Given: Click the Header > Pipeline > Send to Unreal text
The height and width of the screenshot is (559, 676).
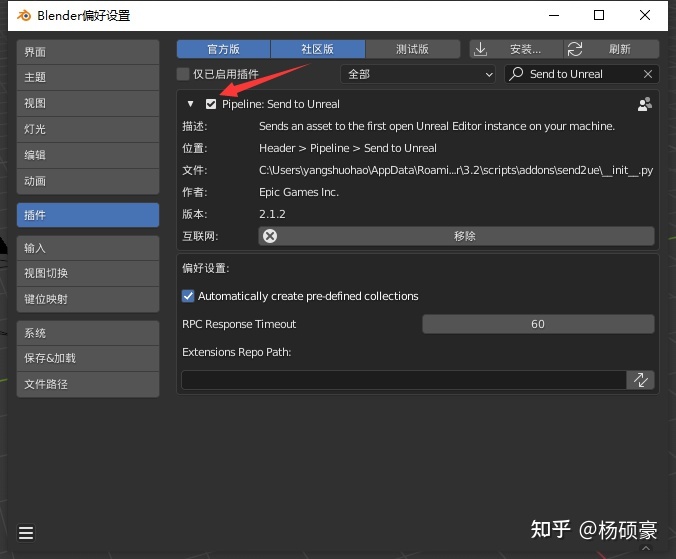Looking at the screenshot, I should pos(347,148).
